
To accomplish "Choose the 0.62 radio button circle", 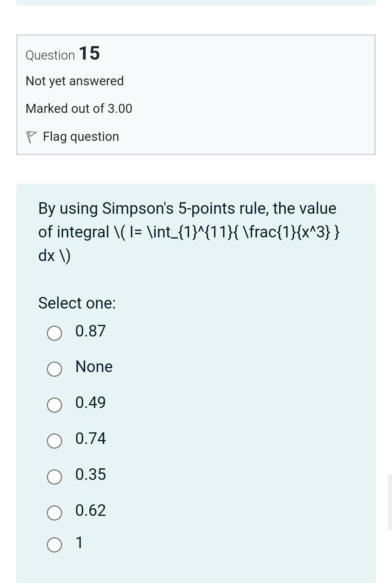I will 54,513.
